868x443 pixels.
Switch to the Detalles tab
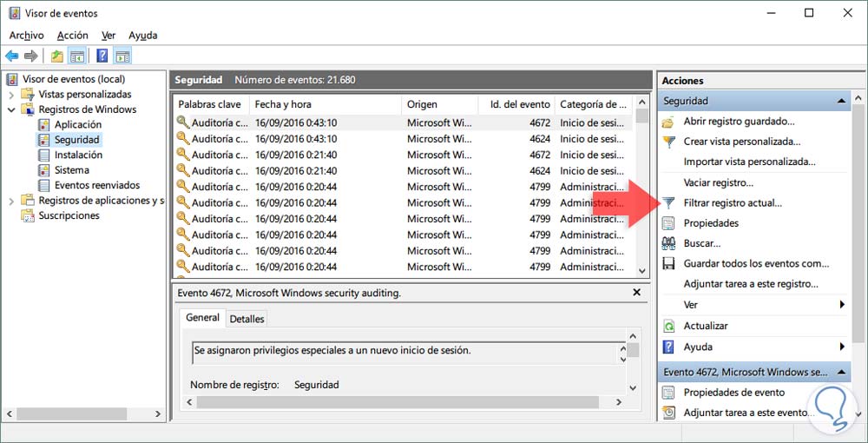[247, 319]
